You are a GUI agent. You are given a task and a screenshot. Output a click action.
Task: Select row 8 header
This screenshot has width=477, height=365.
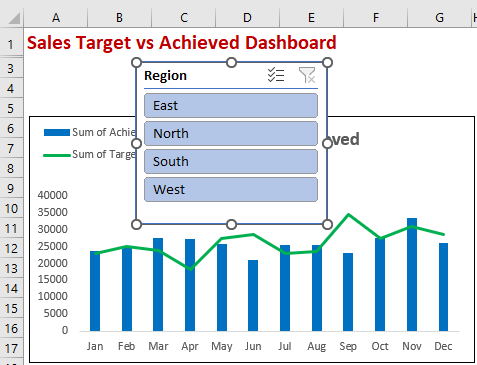point(11,168)
